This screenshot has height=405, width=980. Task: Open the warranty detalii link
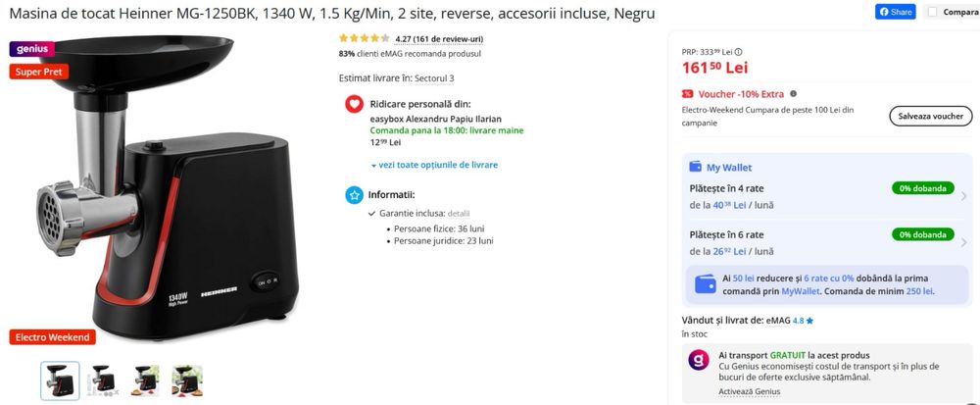[459, 213]
